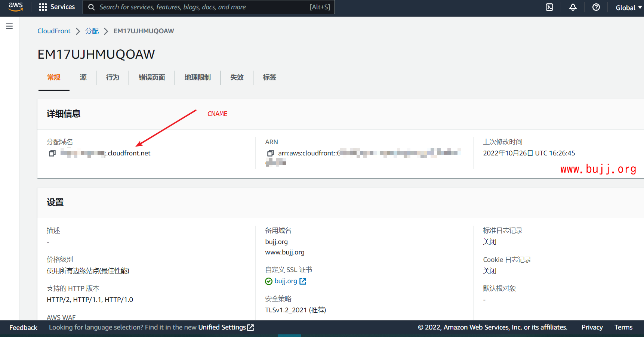Click the 详细信息 section heading

(x=64, y=114)
